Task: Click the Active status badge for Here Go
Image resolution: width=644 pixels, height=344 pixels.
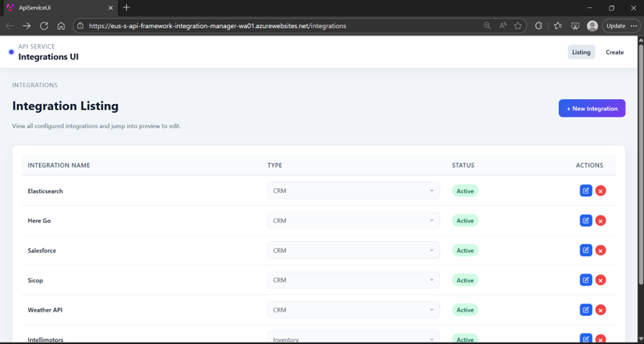Action: [465, 221]
